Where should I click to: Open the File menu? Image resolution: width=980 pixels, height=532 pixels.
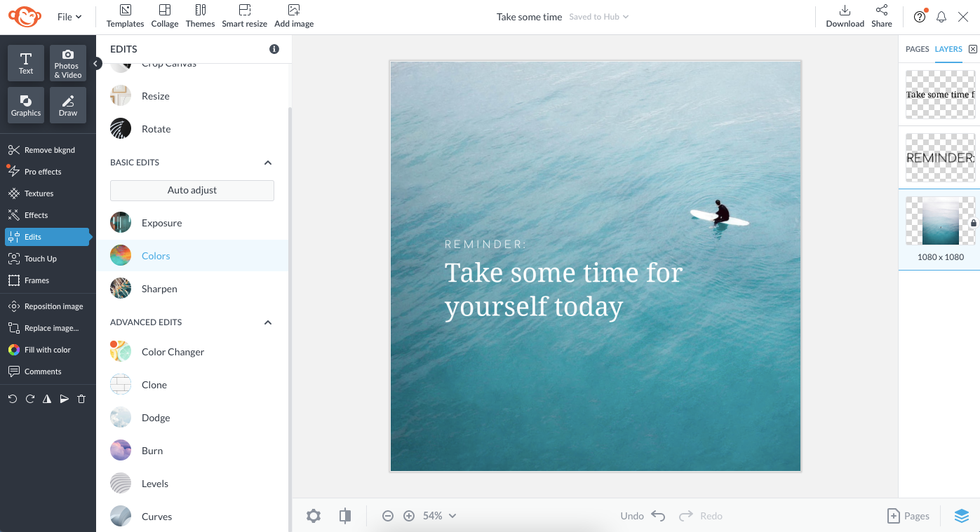[x=69, y=17]
